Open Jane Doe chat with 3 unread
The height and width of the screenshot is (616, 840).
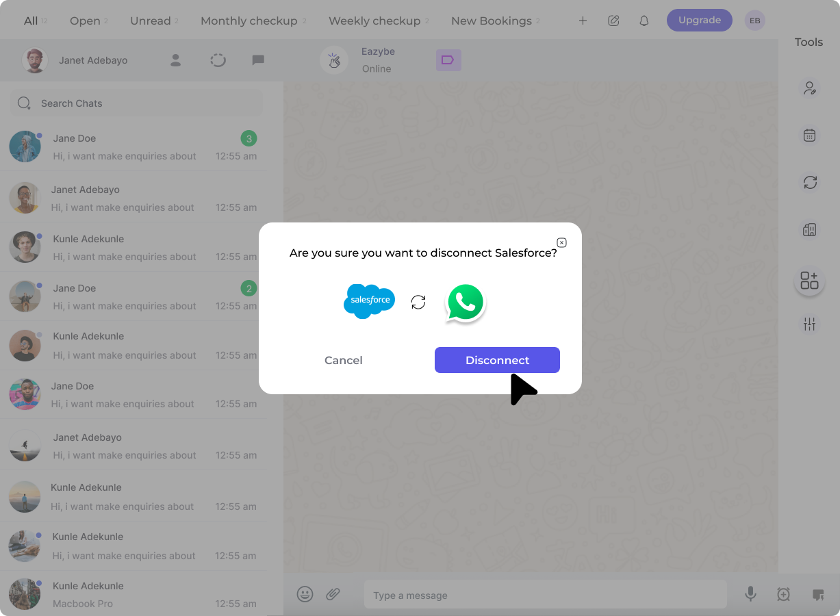(132, 146)
